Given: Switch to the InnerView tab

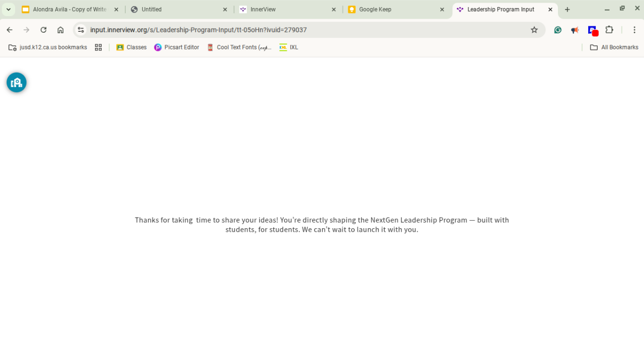Looking at the screenshot, I should coord(287,10).
